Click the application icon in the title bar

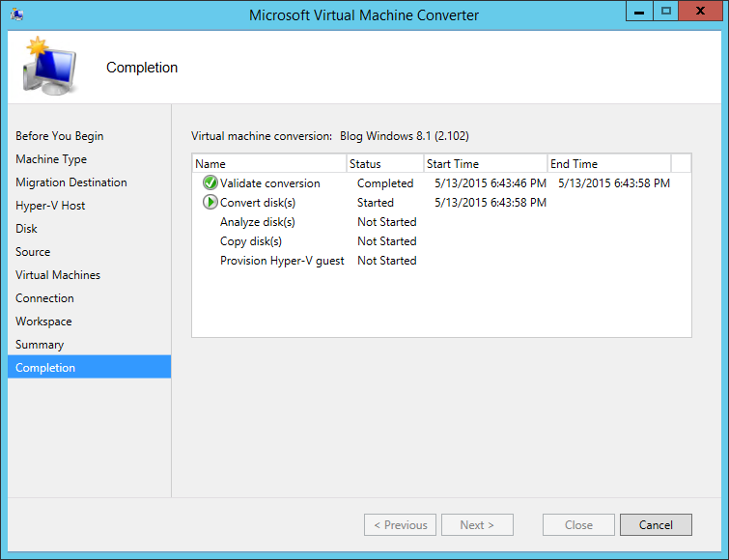pyautogui.click(x=17, y=14)
